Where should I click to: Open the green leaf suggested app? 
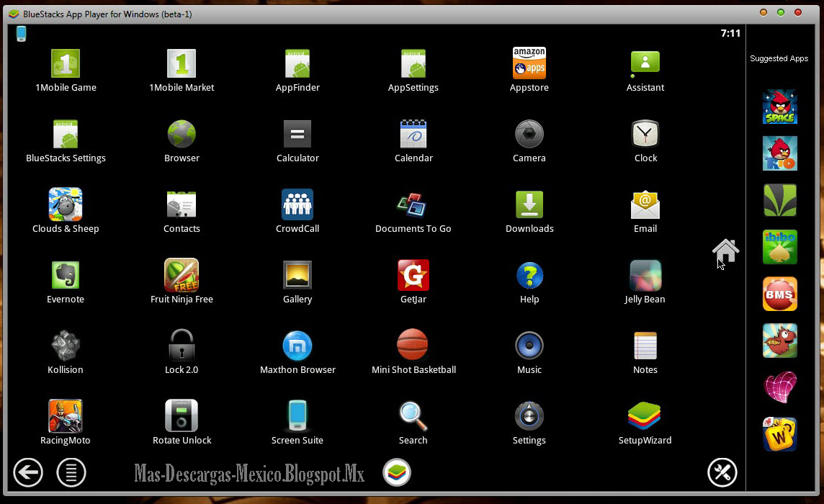pyautogui.click(x=780, y=200)
